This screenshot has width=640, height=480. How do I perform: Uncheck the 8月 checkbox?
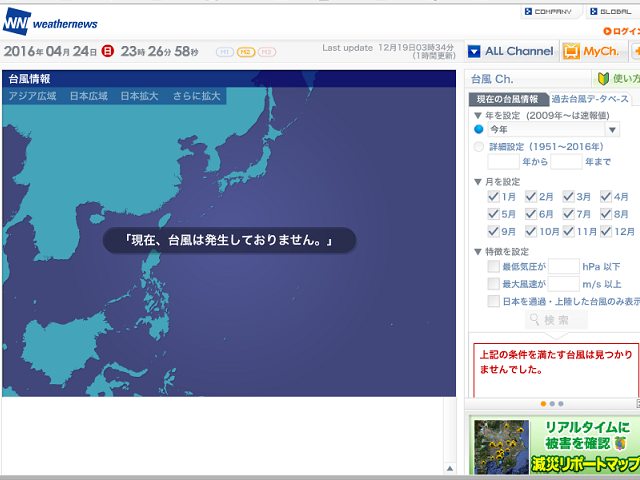[x=606, y=214]
